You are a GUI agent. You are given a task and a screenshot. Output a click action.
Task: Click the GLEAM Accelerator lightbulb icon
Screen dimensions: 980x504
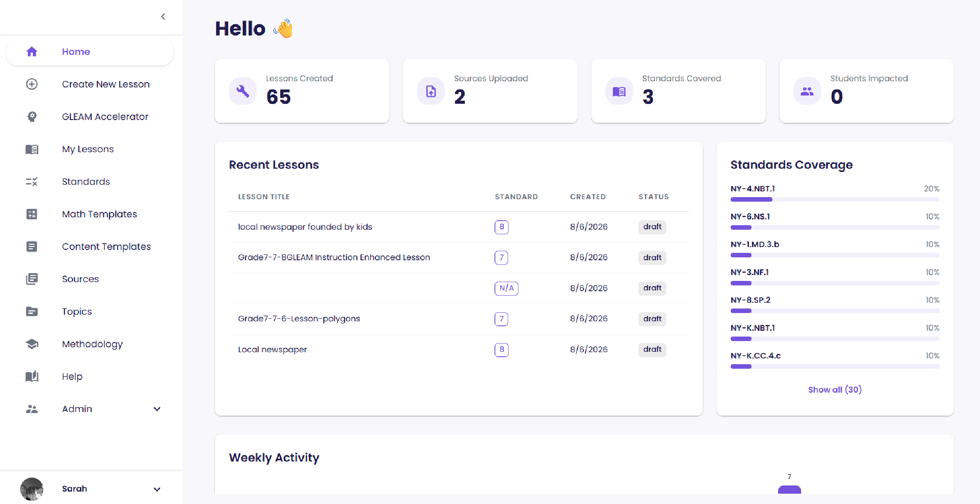tap(32, 117)
